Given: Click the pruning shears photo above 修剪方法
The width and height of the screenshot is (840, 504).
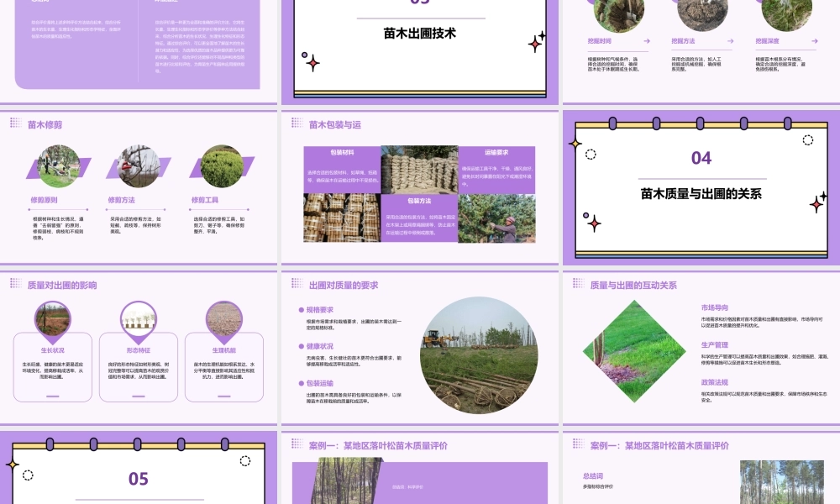Looking at the screenshot, I should [x=139, y=166].
